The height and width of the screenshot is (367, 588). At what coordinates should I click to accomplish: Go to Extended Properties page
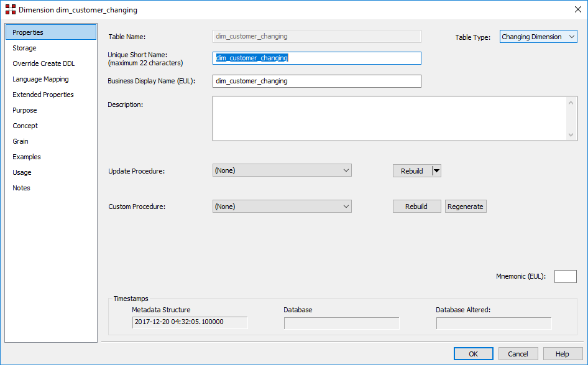click(x=43, y=95)
